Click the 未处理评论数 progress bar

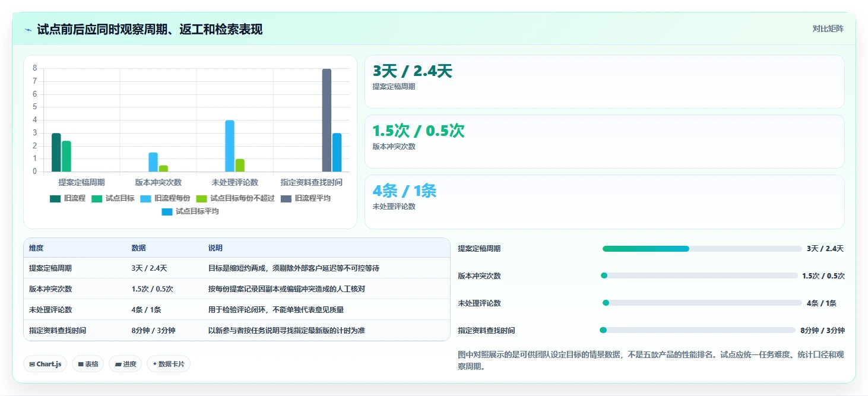[702, 303]
